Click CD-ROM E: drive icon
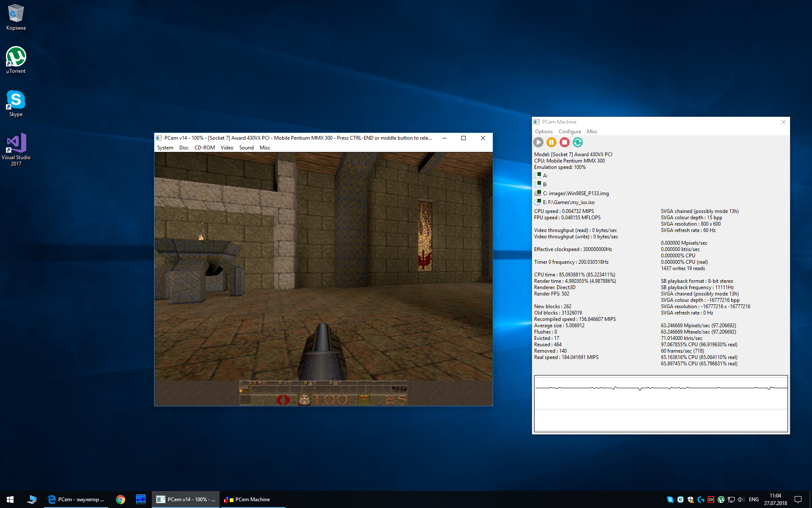812x508 pixels. (x=538, y=202)
